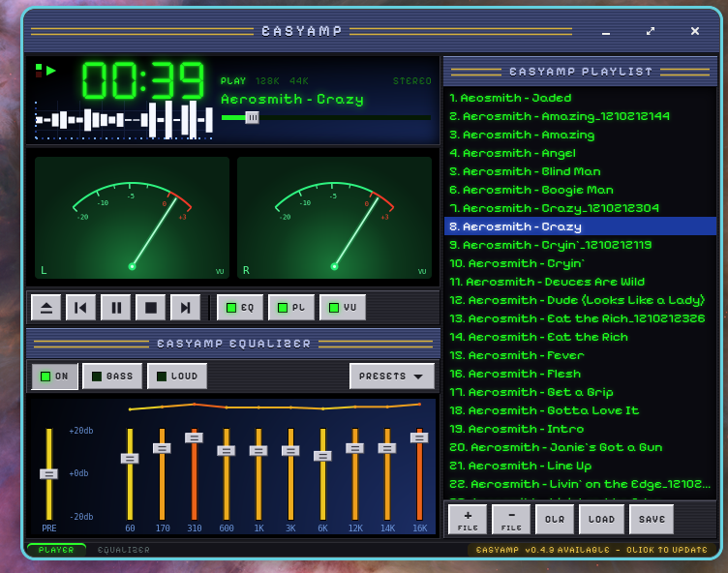Click the 1K band slider handle
Viewport: 728px width, 573px height.
[x=258, y=450]
